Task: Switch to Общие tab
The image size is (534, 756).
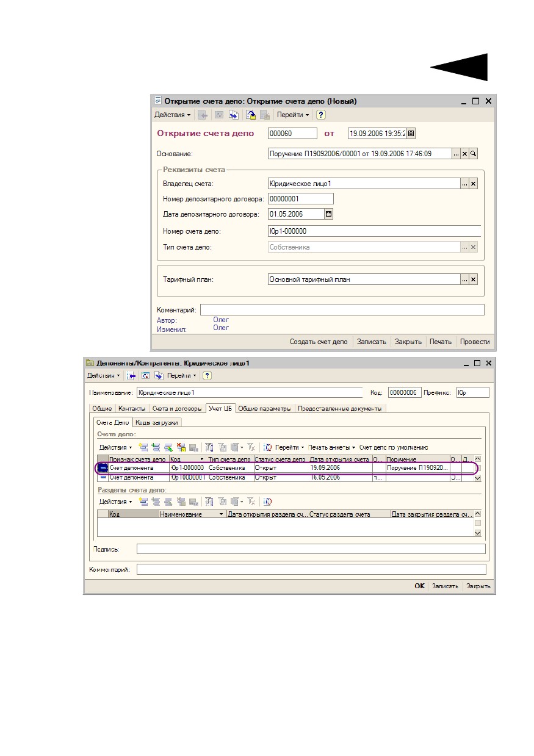Action: (x=102, y=408)
